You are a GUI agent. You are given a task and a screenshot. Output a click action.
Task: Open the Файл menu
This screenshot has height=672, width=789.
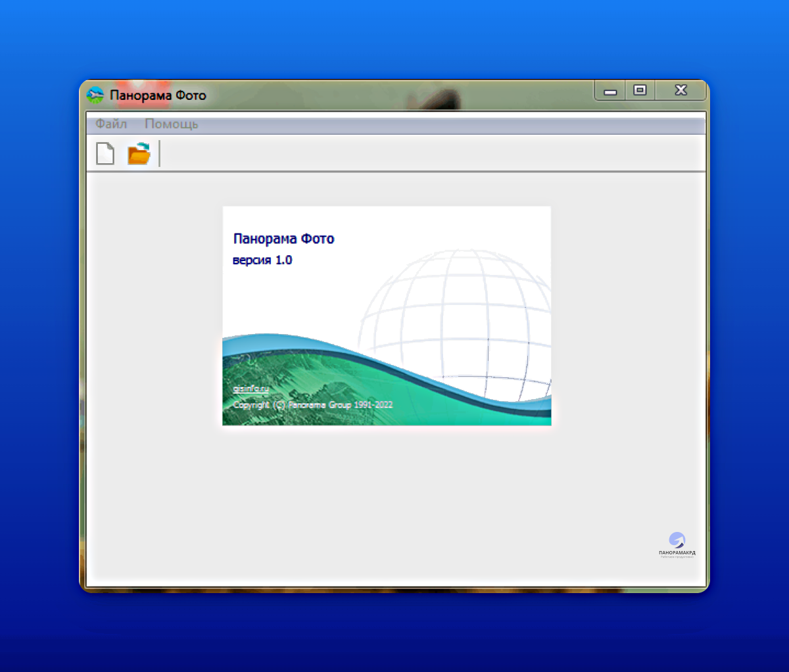111,124
